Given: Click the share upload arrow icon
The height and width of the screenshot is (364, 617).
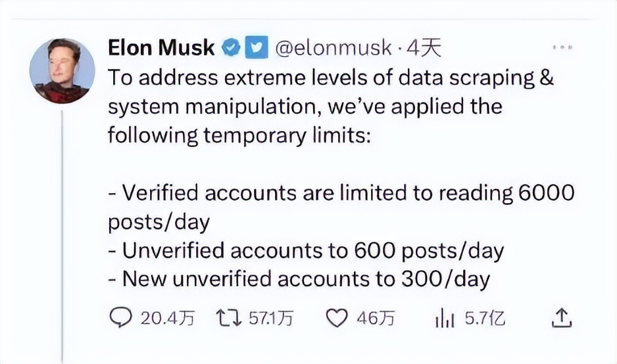Looking at the screenshot, I should (561, 319).
